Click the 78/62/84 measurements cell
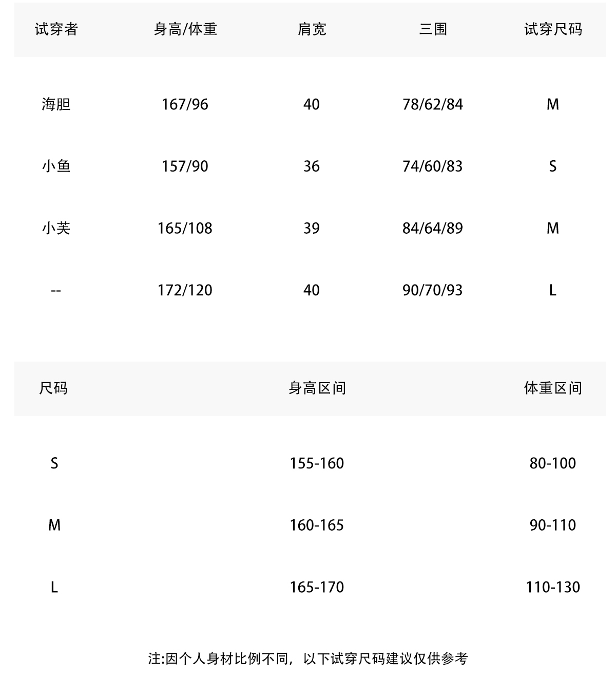Image resolution: width=616 pixels, height=677 pixels. [433, 104]
